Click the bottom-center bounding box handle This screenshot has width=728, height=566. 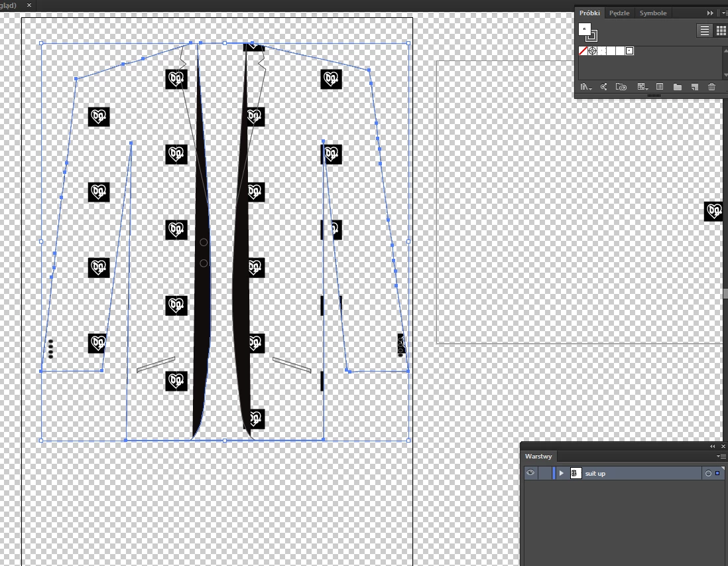tap(225, 441)
